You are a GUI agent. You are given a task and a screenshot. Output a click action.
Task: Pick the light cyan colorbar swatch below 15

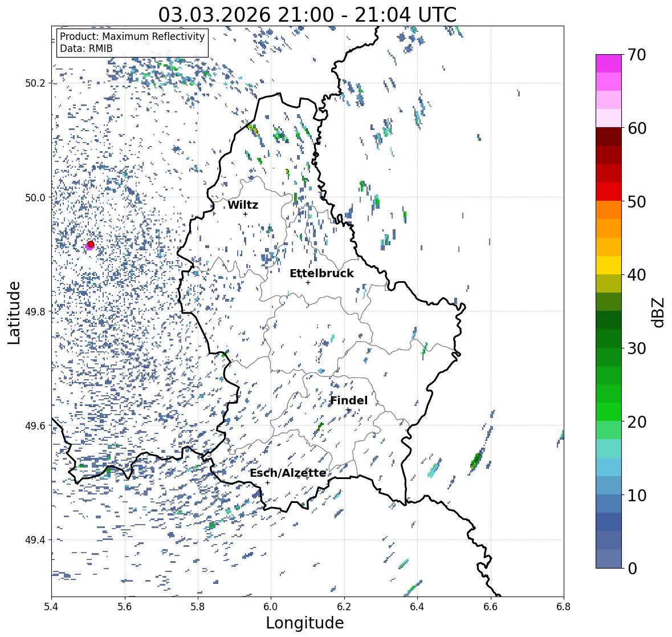point(609,467)
